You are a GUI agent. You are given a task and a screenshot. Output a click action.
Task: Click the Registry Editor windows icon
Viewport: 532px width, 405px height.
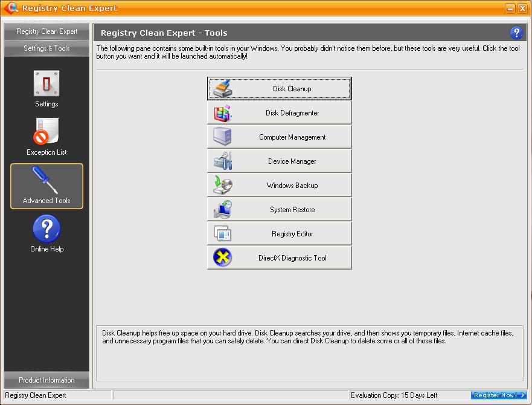pos(223,233)
